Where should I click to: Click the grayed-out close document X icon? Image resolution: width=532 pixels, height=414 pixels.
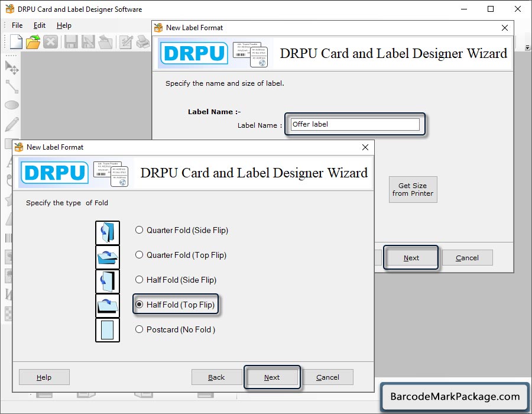51,42
